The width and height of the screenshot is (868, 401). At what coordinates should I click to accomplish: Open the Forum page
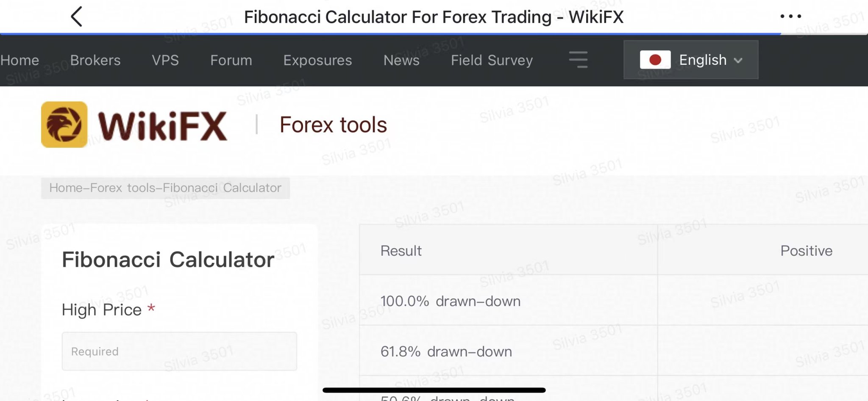coord(231,60)
